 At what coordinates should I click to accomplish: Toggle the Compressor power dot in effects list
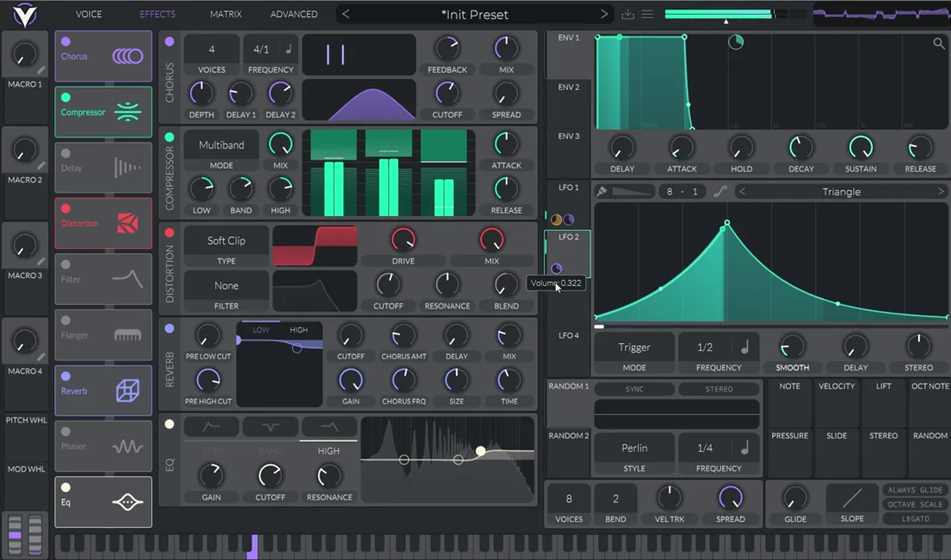(x=65, y=97)
